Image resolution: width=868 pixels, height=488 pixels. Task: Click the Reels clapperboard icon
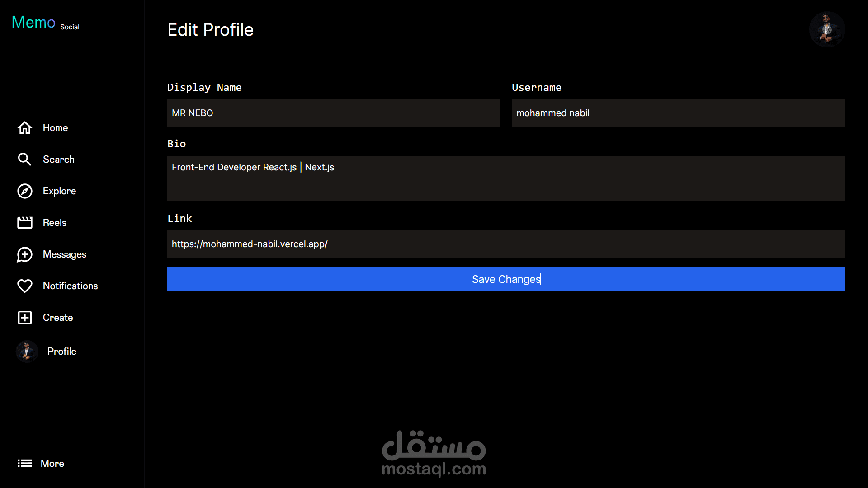pyautogui.click(x=25, y=223)
